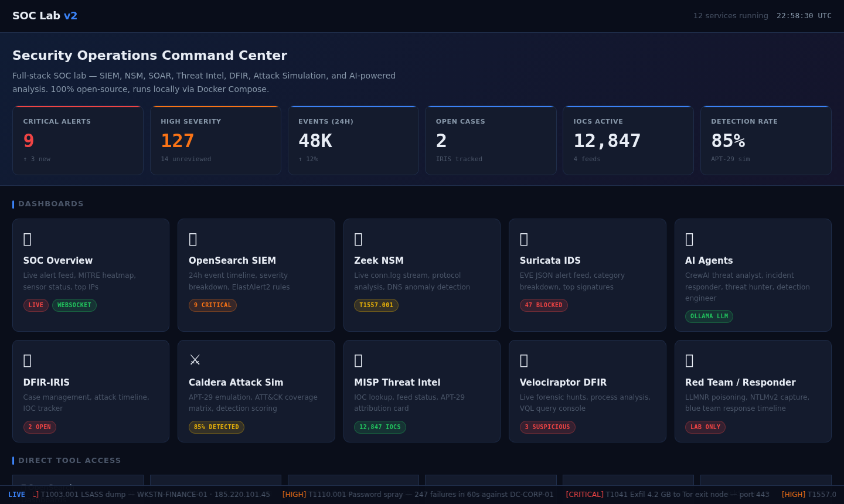This screenshot has width=844, height=504.
Task: Toggle the WEBSOCKET status badge
Action: (x=74, y=305)
